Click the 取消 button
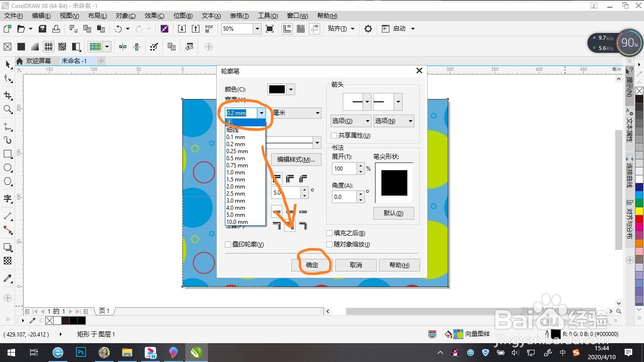Viewport: 644px width, 362px height. click(x=356, y=265)
